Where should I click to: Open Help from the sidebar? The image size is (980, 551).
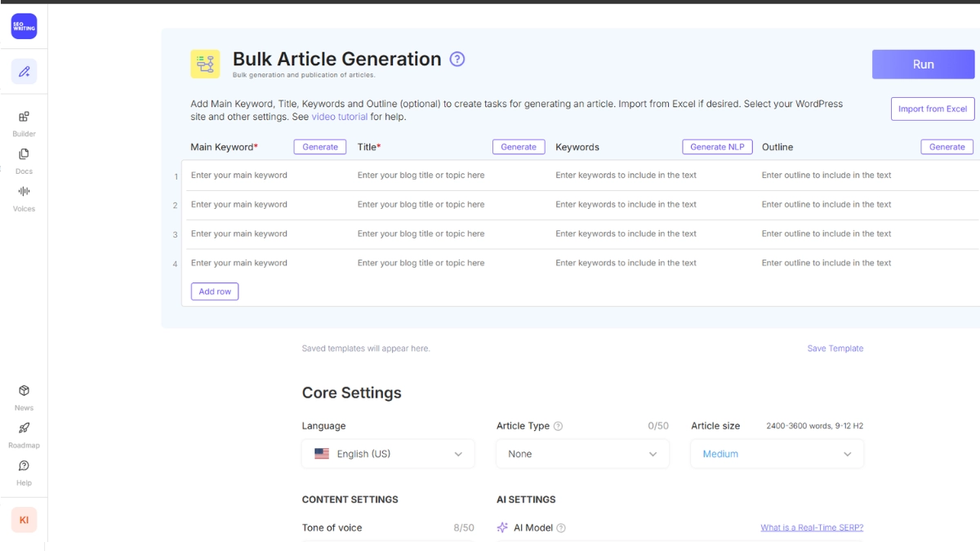pos(24,472)
